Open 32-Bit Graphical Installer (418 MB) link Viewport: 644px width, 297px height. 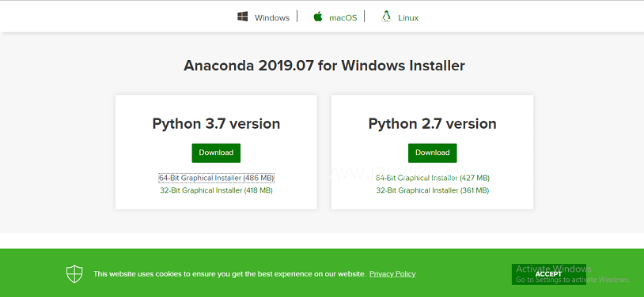(x=216, y=190)
